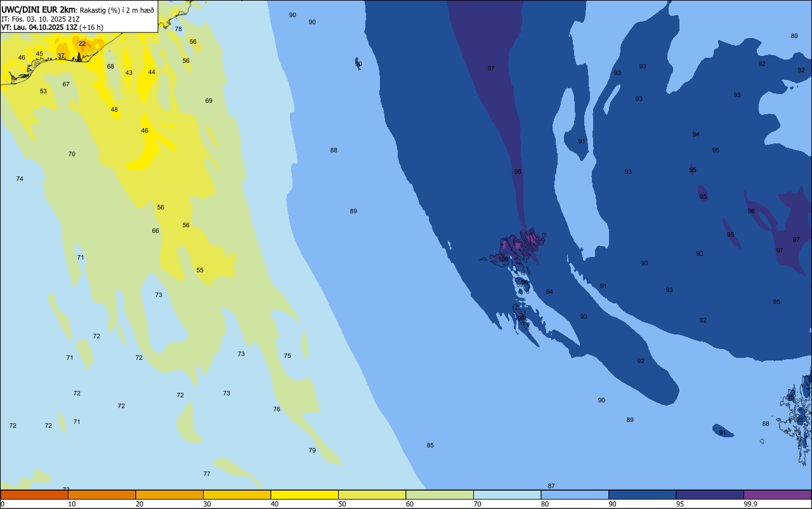Image resolution: width=812 pixels, height=509 pixels.
Task: Click the map value "55"
Action: point(200,270)
